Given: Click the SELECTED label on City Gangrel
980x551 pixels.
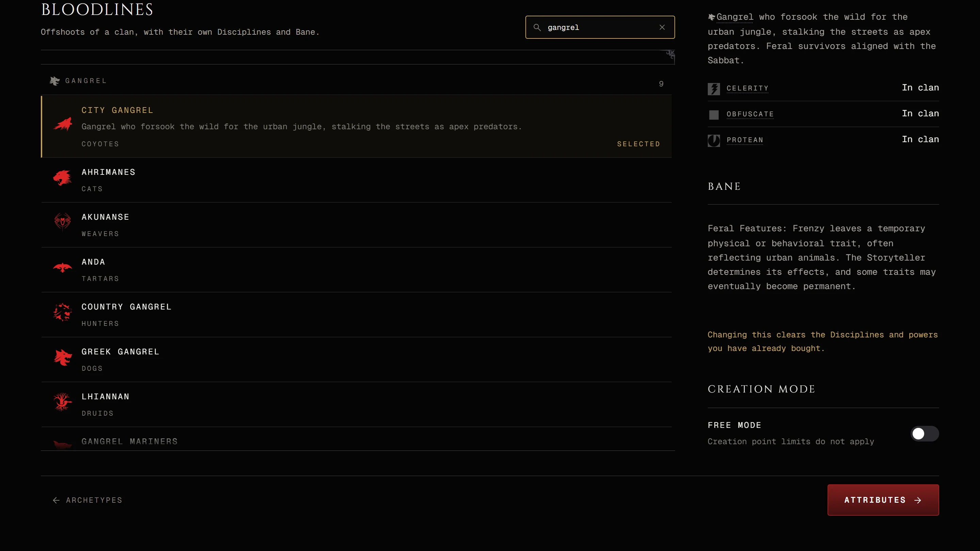Looking at the screenshot, I should (638, 144).
